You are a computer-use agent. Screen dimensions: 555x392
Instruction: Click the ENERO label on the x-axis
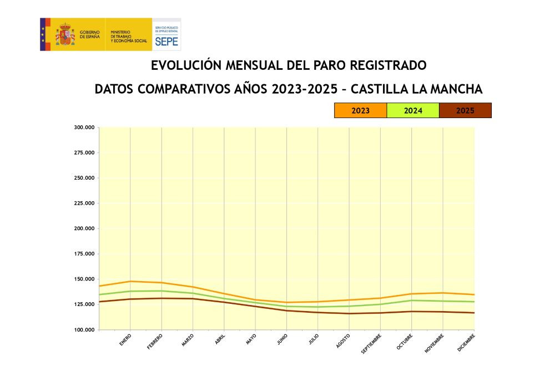pyautogui.click(x=125, y=340)
